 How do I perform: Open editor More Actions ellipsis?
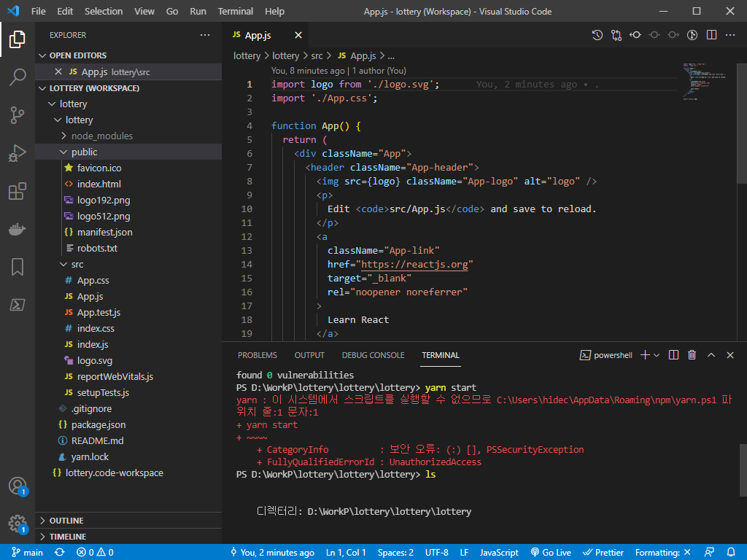pos(730,35)
